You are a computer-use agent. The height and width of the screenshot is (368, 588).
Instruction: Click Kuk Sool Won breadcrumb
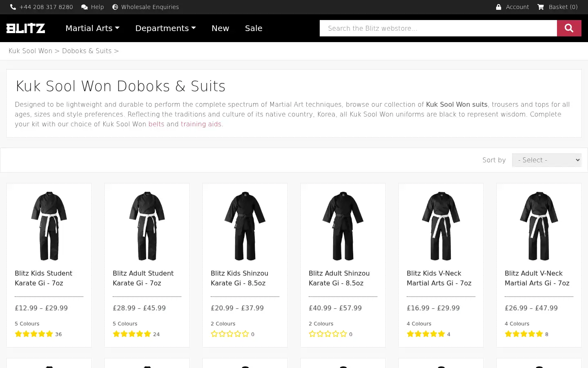pyautogui.click(x=31, y=51)
